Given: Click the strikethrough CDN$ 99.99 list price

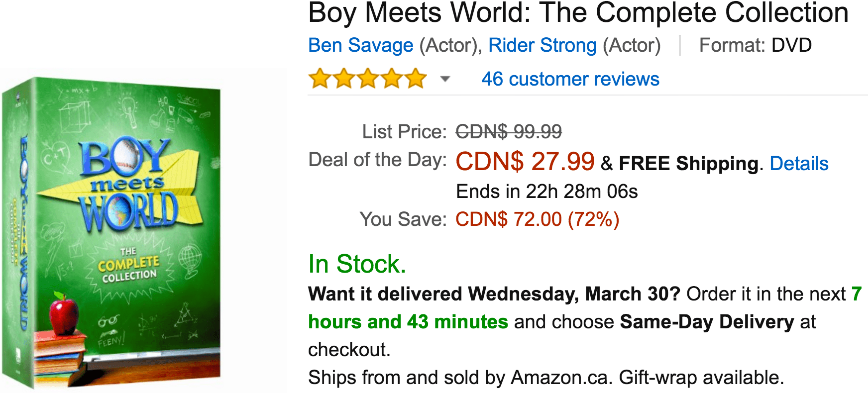Looking at the screenshot, I should click(508, 131).
